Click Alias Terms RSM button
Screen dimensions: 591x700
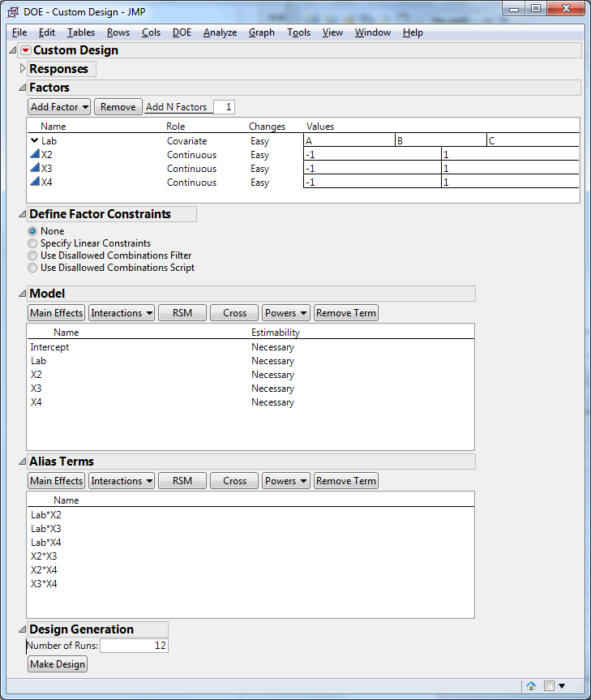[x=182, y=481]
